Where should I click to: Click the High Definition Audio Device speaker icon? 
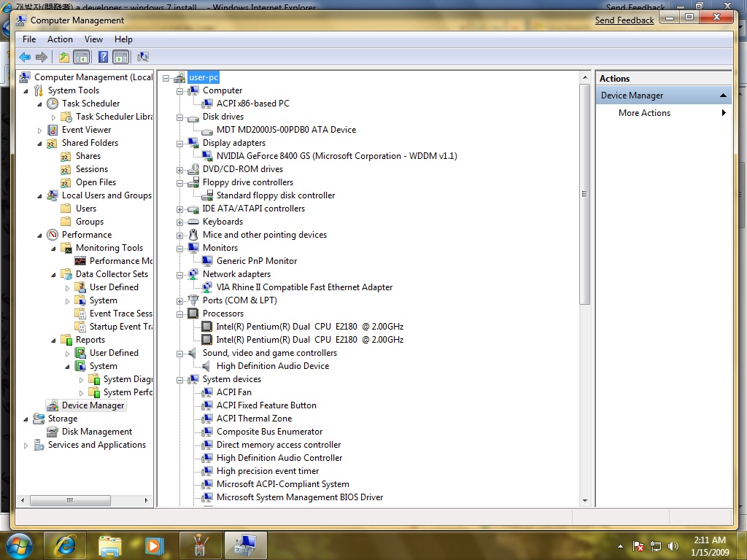tap(206, 366)
